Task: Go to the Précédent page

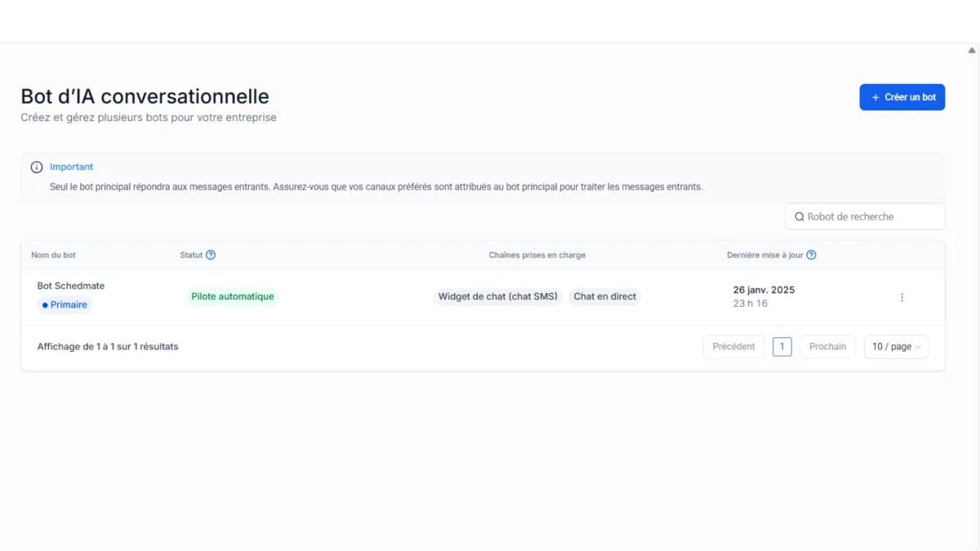Action: 733,347
